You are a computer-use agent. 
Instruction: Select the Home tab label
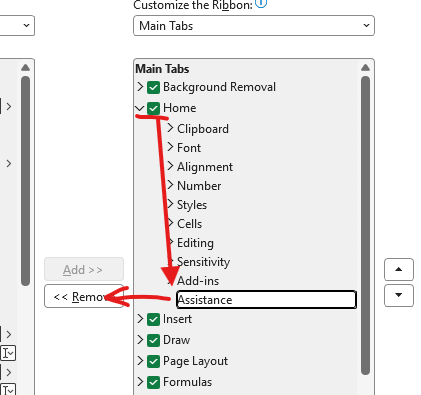click(179, 108)
